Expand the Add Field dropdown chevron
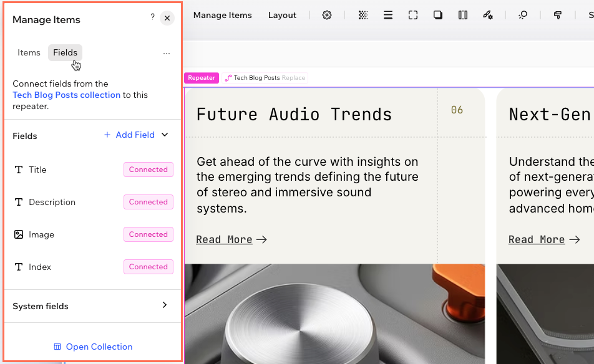Viewport: 594px width, 364px height. (x=165, y=135)
